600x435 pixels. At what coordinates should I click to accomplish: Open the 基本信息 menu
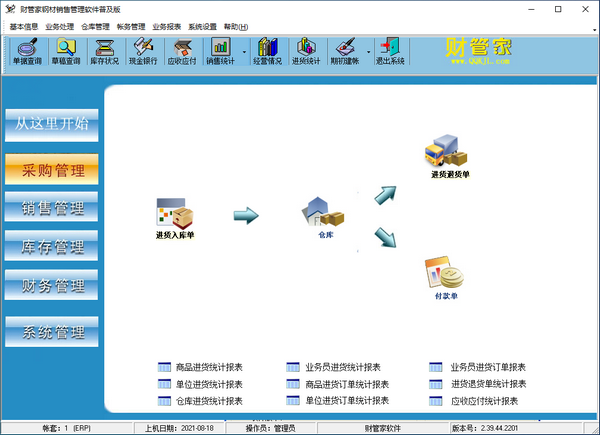[24, 27]
